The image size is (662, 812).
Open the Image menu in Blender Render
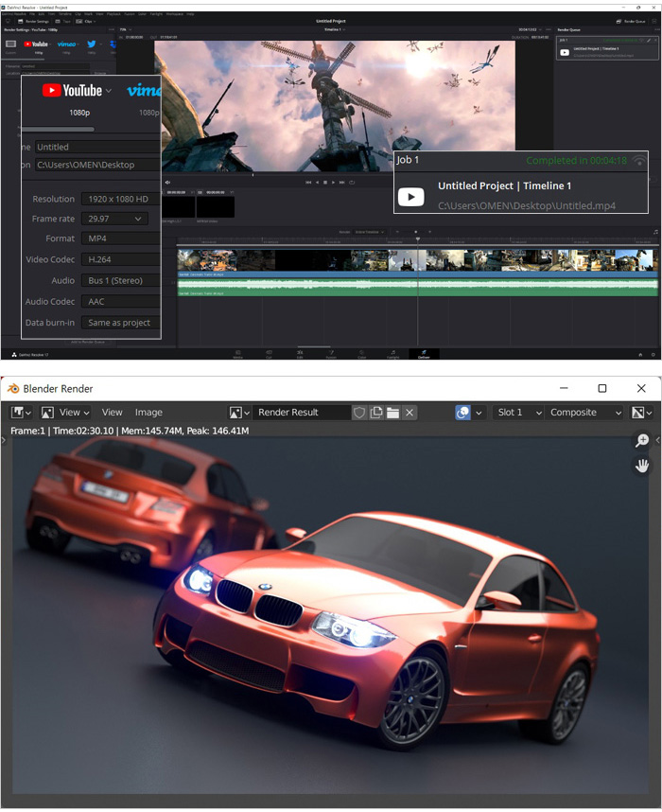(x=148, y=413)
